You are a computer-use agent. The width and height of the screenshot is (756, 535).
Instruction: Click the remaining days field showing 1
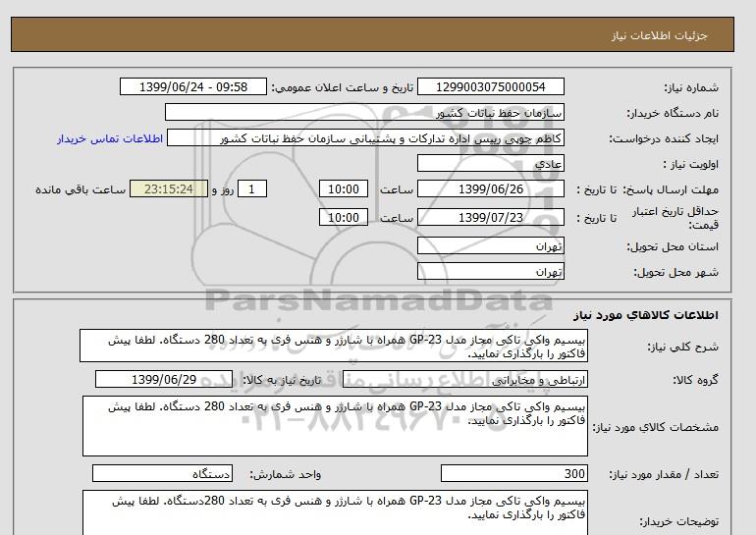tap(253, 189)
